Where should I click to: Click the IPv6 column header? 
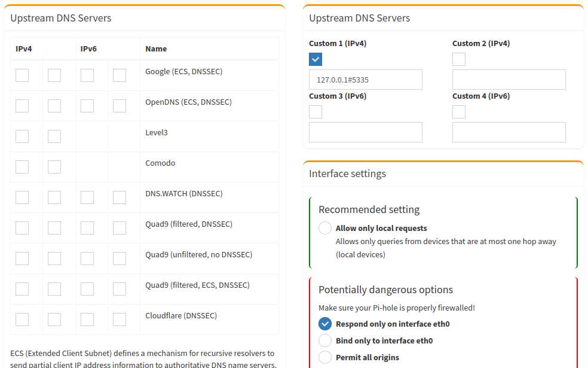(88, 49)
